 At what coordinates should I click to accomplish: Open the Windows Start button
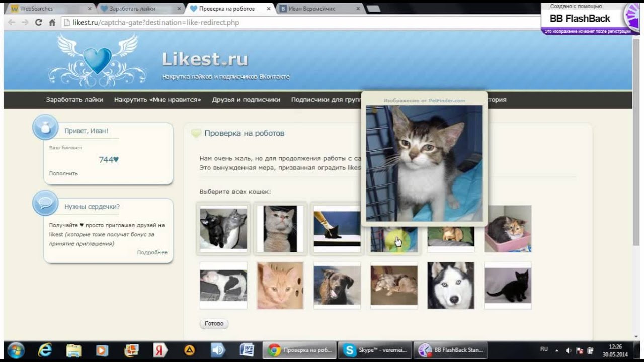coord(16,350)
